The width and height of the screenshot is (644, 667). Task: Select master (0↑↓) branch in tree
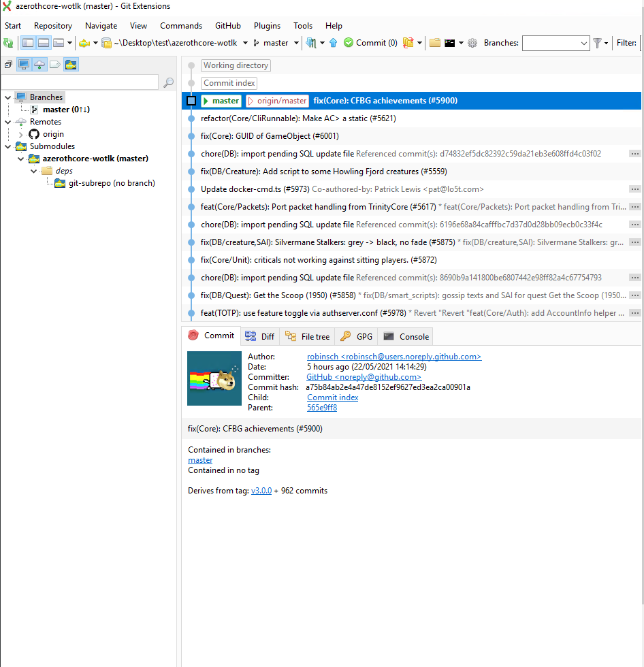66,110
